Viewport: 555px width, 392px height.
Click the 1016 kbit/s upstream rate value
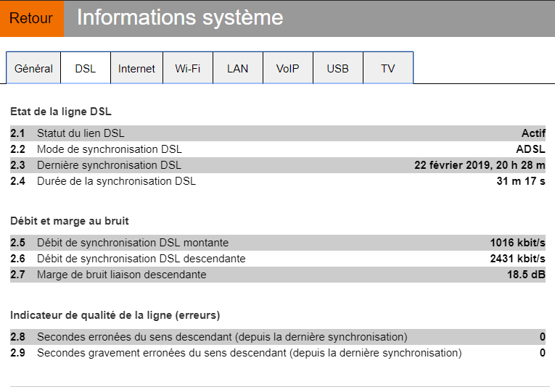click(517, 243)
